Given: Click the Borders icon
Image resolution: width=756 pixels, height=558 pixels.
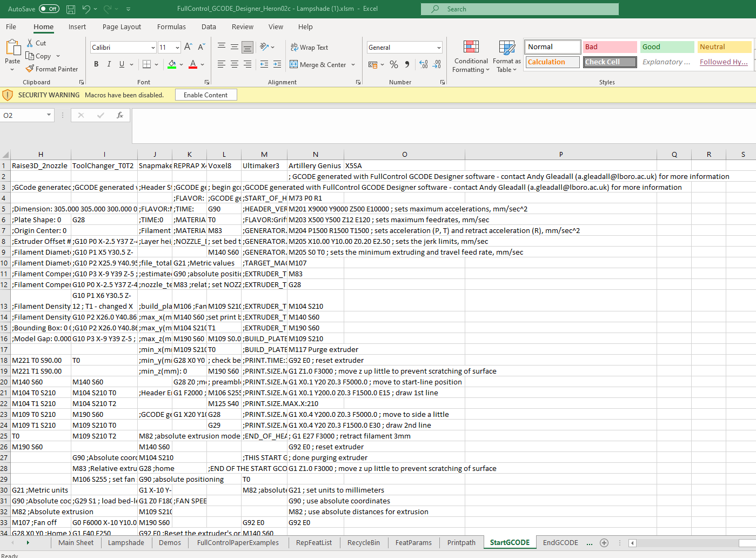Looking at the screenshot, I should 146,64.
